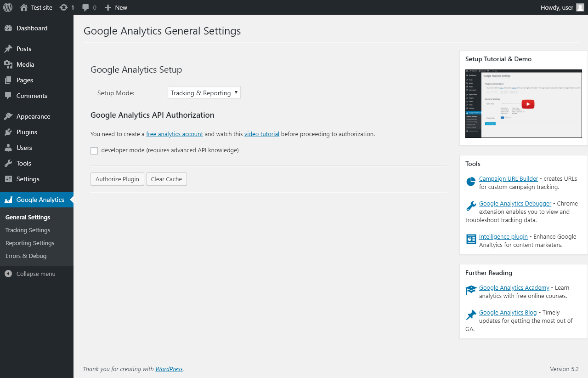588x378 pixels.
Task: Click the Test site home icon
Action: (x=24, y=7)
